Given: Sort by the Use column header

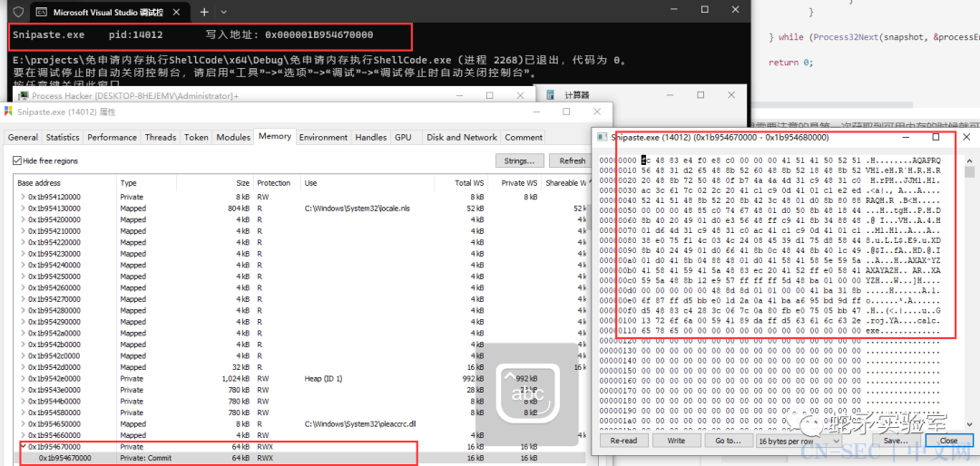Looking at the screenshot, I should pos(367,183).
